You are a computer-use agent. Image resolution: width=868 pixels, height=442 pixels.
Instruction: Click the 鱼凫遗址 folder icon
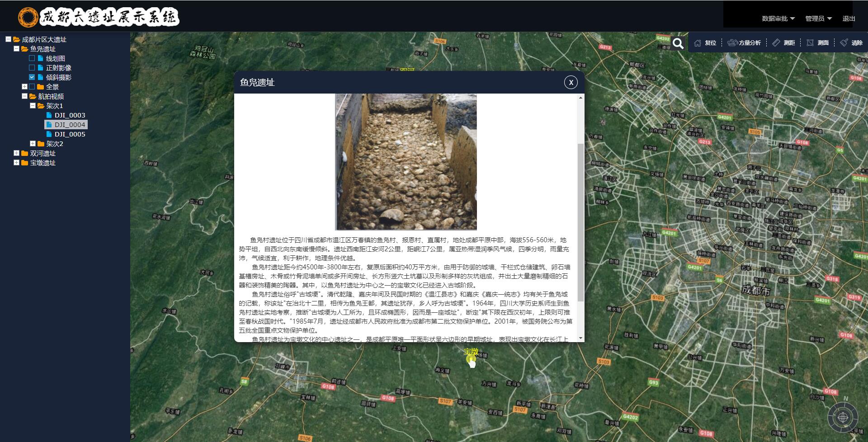pos(25,49)
